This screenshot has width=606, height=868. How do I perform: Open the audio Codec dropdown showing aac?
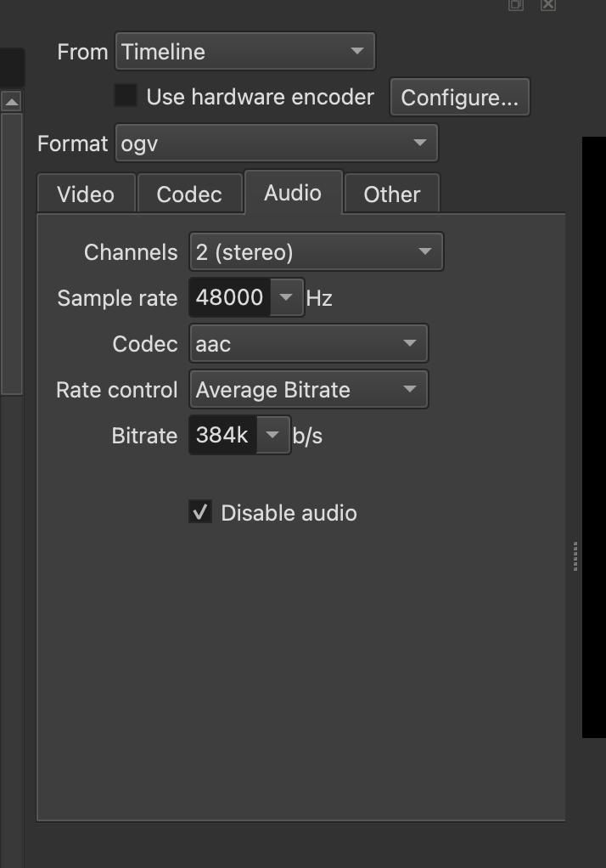pos(308,343)
